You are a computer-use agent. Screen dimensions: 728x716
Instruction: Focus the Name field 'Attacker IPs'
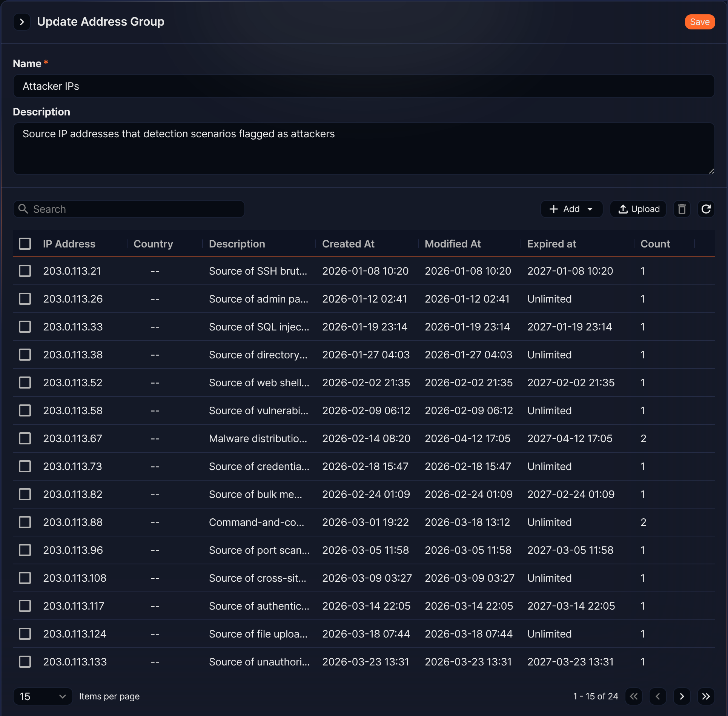(364, 86)
